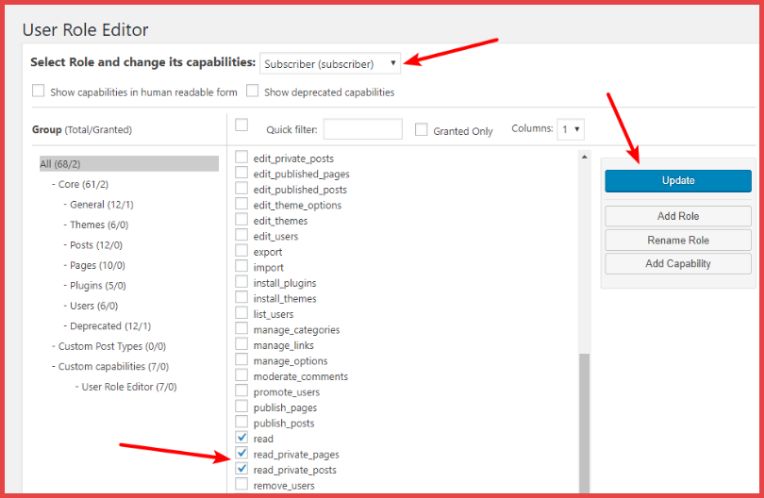This screenshot has width=764, height=498.
Task: Click the capabilities list scroll-up arrow
Action: (x=584, y=156)
